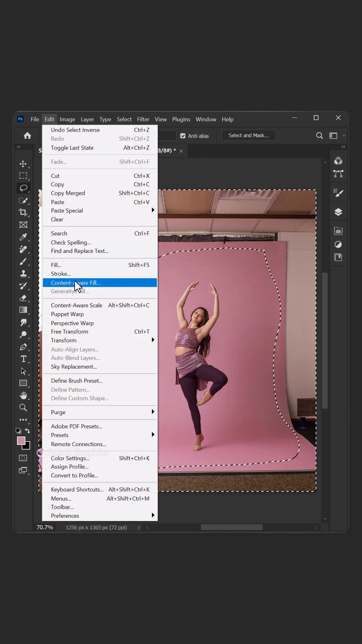Open the Brush Settings panel icon

[x=338, y=193]
